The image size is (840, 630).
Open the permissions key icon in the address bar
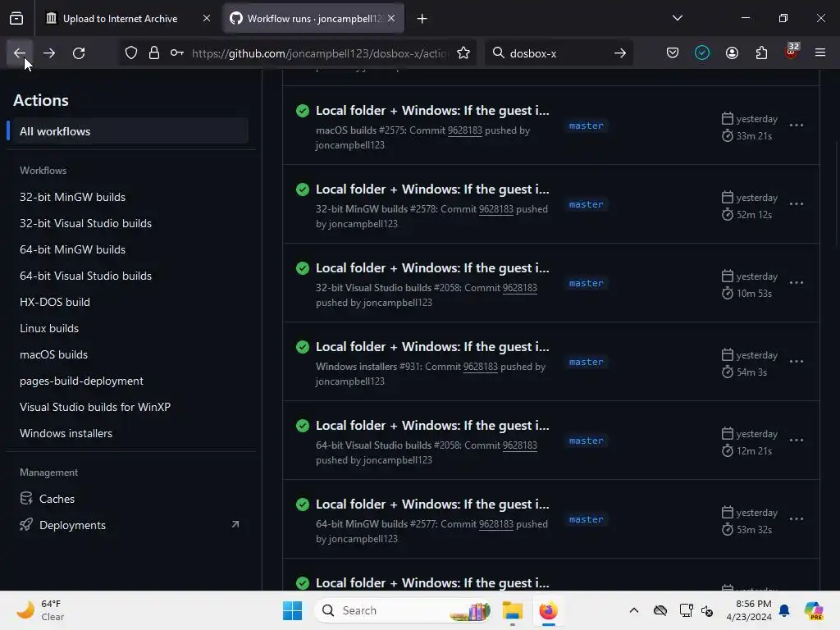click(177, 52)
